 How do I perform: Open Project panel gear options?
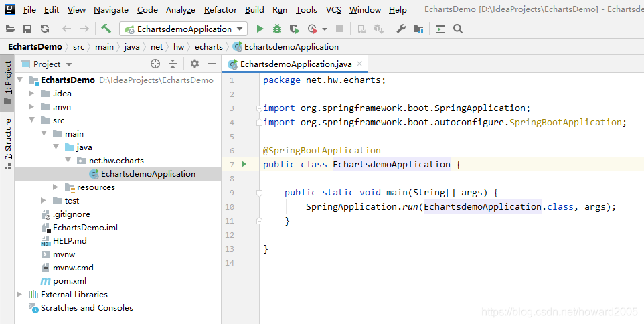click(195, 64)
